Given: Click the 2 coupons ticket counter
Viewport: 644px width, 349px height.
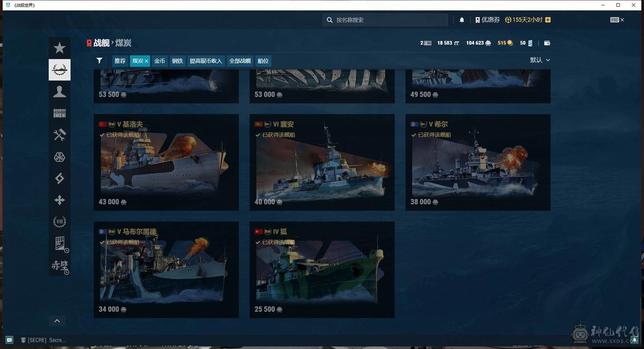Looking at the screenshot, I should pos(426,43).
